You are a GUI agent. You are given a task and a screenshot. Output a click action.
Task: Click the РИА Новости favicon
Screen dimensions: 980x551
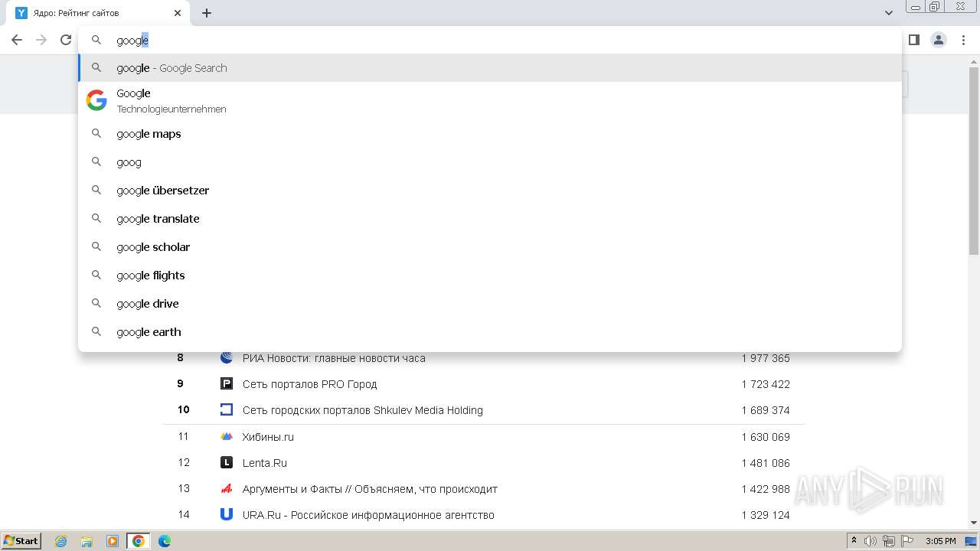pos(227,357)
